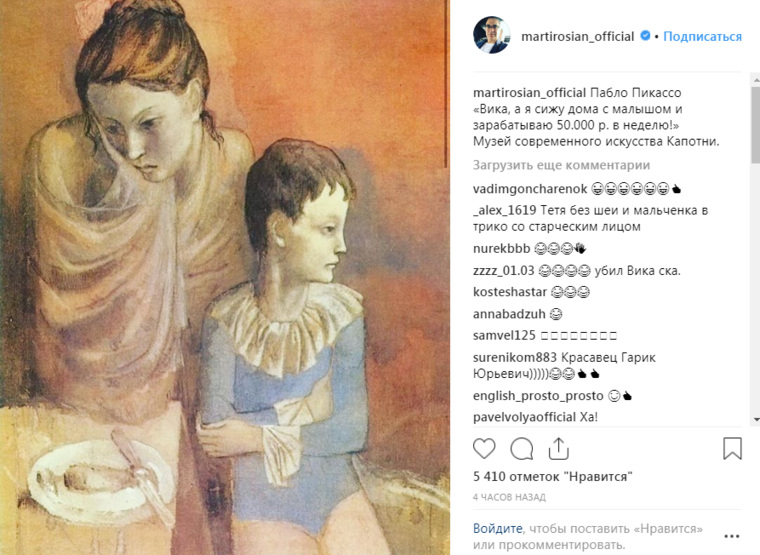View the 5 410 likes count

[553, 476]
